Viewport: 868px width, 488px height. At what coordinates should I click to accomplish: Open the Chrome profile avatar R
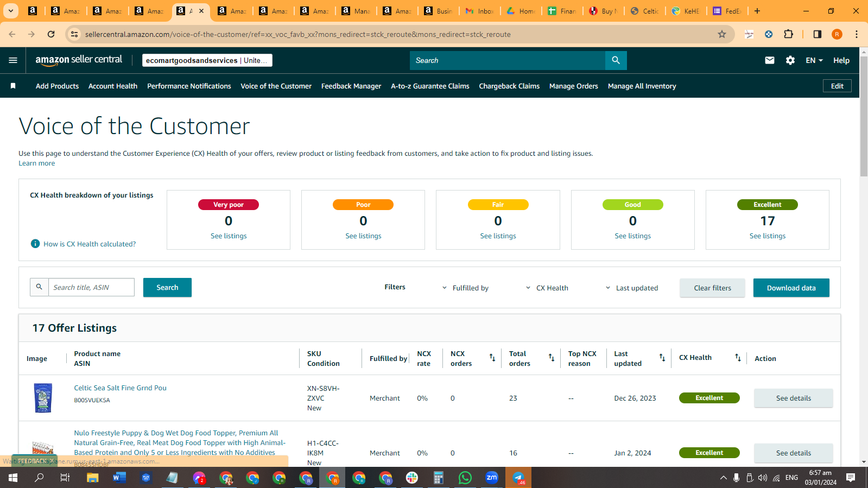(x=837, y=34)
